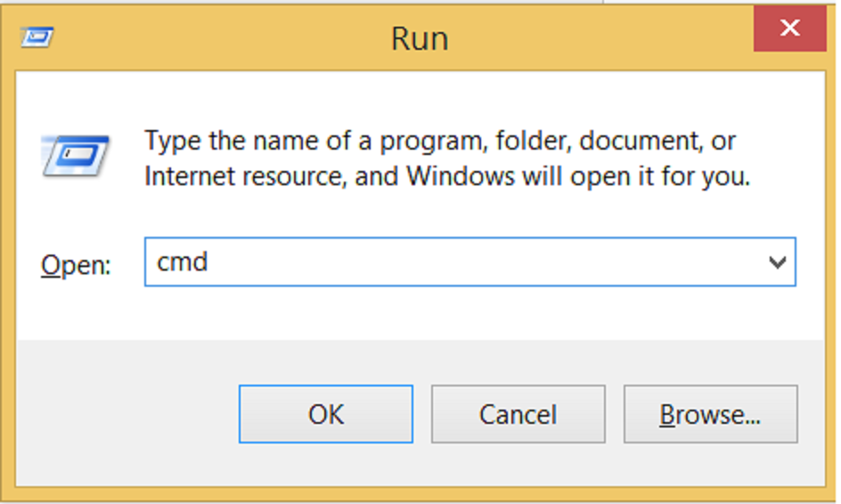The width and height of the screenshot is (841, 504).
Task: Expand the Open history dropdown arrow
Action: pos(777,263)
